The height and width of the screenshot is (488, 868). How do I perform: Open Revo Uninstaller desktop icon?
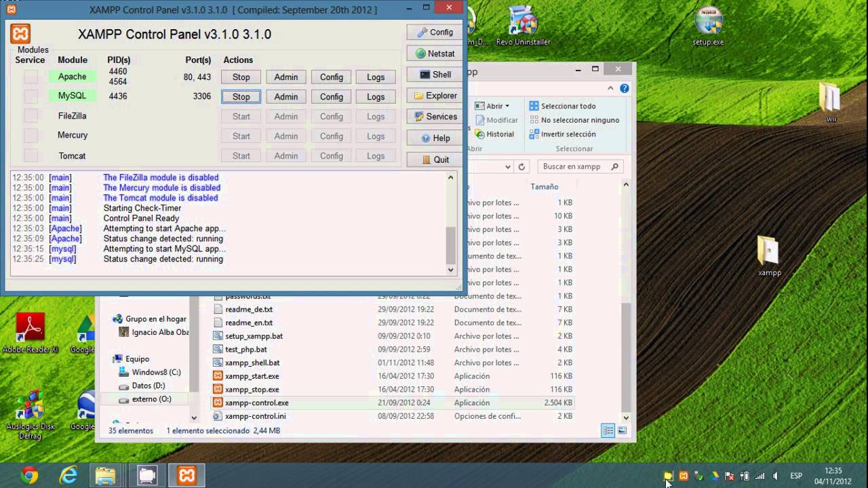(523, 27)
